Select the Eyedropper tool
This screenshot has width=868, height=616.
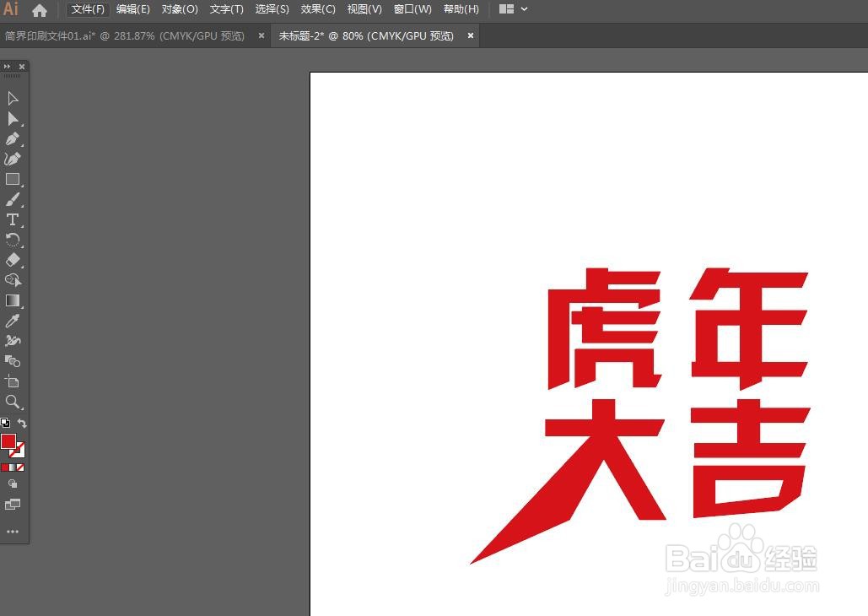13,321
